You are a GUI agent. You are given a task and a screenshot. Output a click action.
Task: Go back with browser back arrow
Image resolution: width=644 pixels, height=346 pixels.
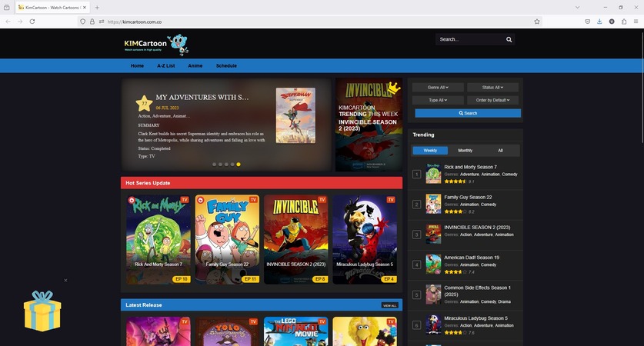coord(8,22)
